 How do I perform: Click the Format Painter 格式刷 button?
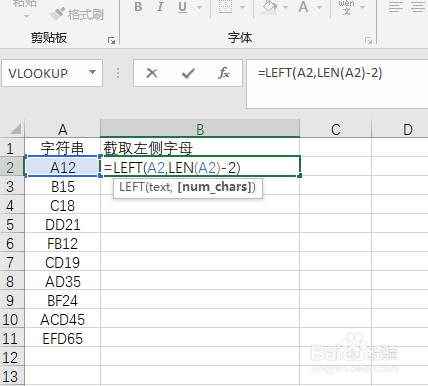[77, 14]
